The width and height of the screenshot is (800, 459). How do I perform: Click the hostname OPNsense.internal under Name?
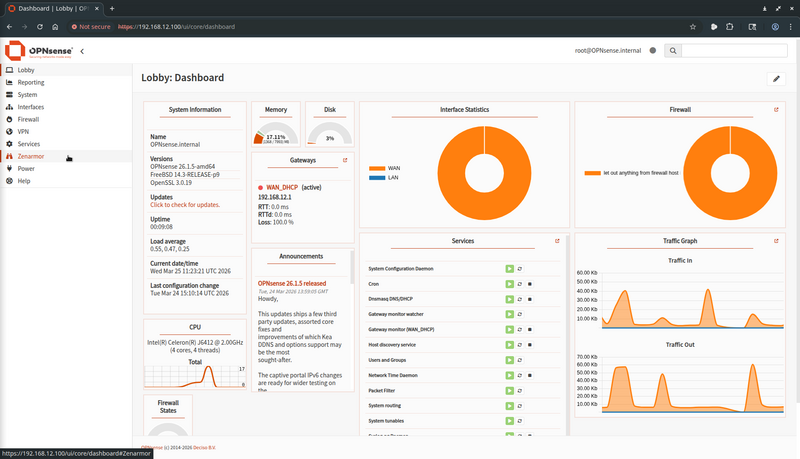click(175, 144)
